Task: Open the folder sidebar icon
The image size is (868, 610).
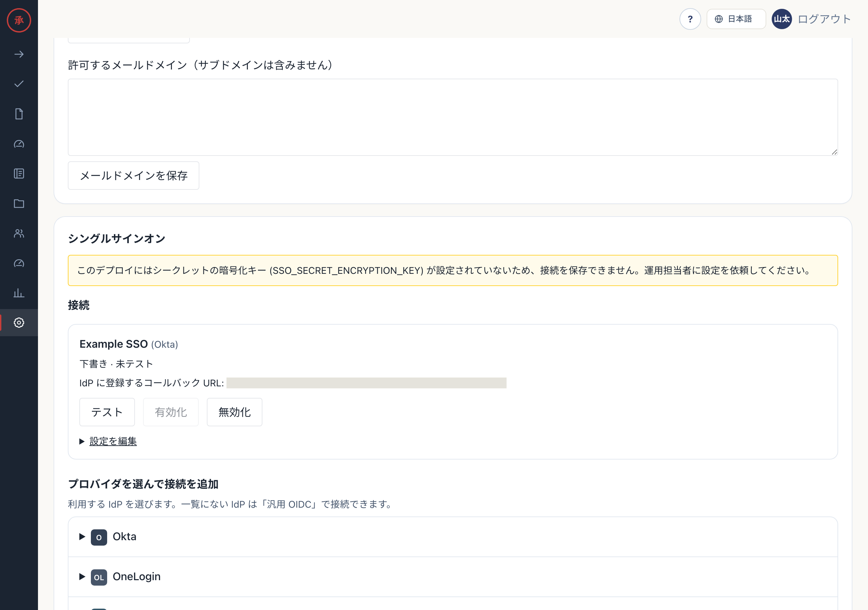Action: [19, 204]
